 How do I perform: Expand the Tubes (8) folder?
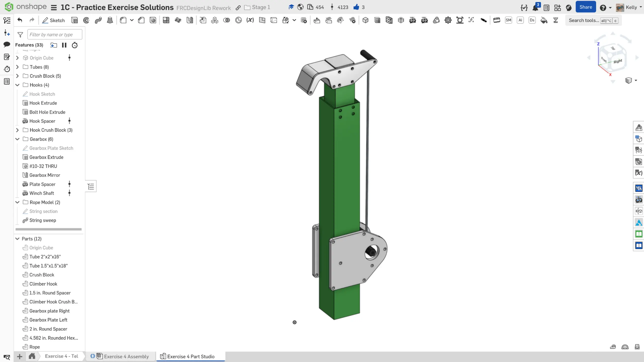pyautogui.click(x=17, y=67)
